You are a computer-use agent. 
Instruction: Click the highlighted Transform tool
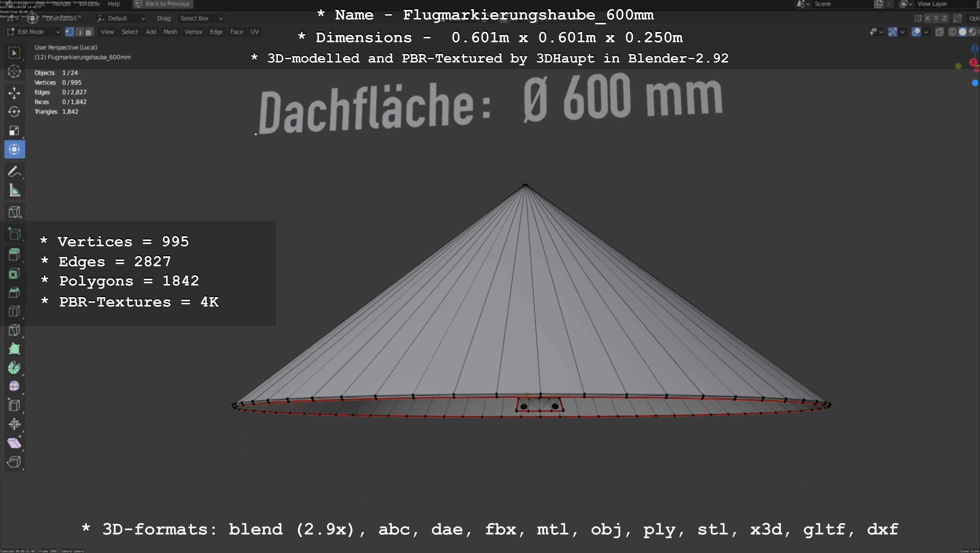14,149
